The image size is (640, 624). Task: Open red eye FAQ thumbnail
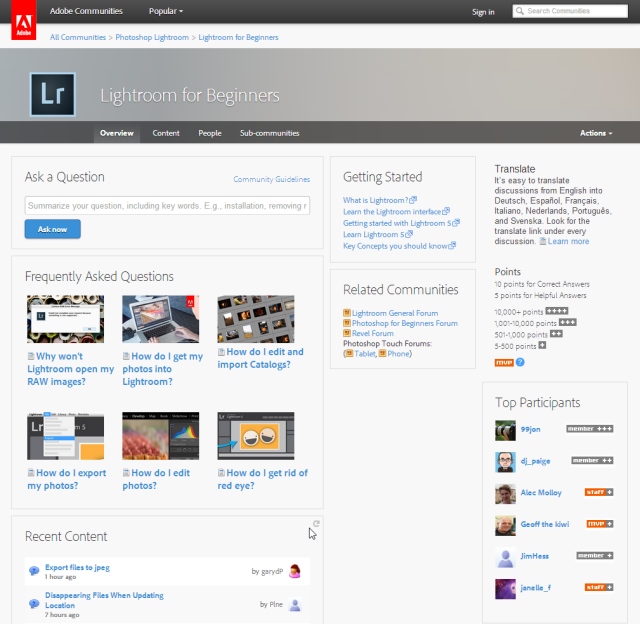tap(256, 435)
